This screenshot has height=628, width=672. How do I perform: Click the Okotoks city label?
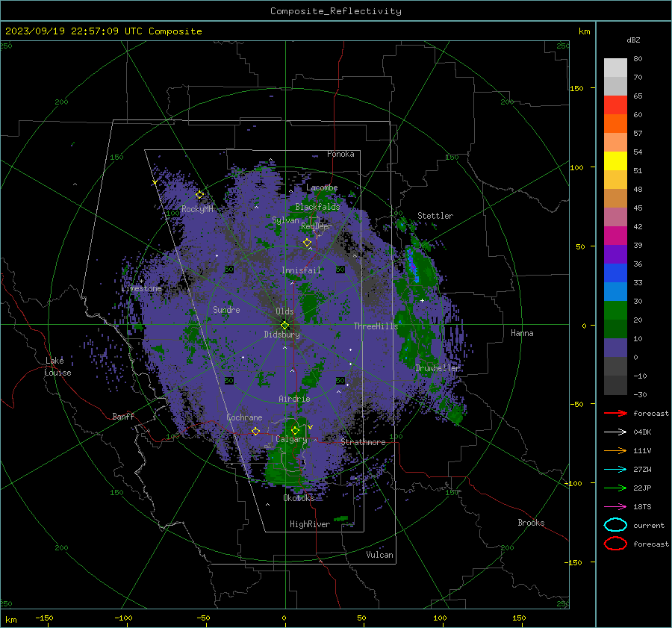(x=299, y=498)
